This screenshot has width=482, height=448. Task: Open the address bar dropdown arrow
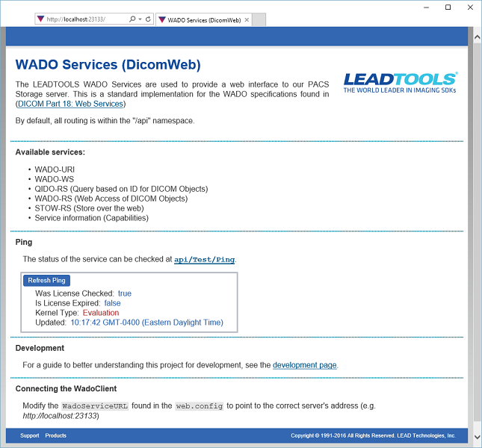(140, 19)
